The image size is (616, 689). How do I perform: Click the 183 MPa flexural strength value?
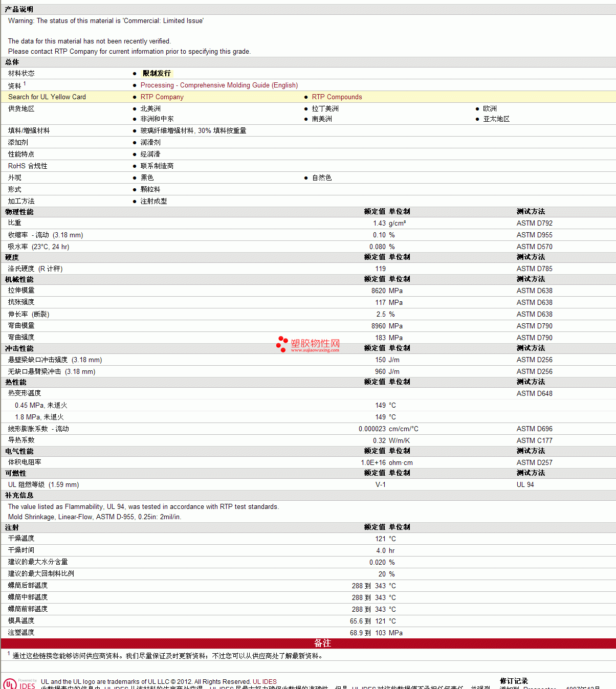coord(389,338)
